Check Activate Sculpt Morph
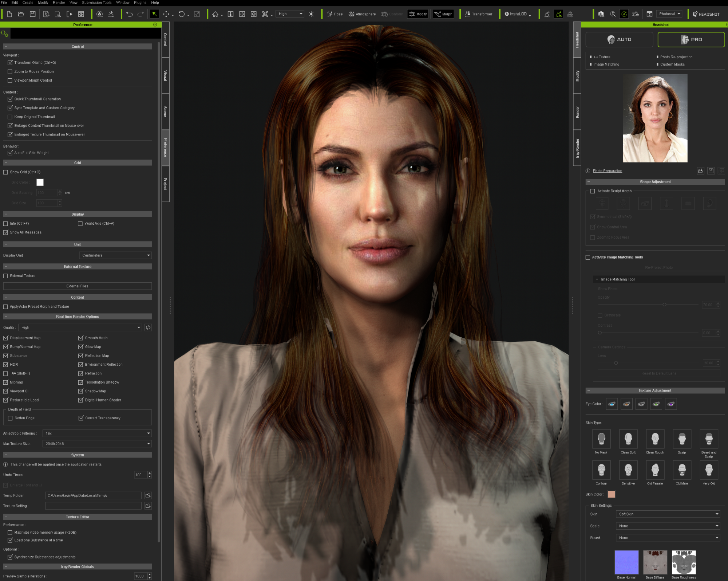This screenshot has width=728, height=581. tap(593, 191)
